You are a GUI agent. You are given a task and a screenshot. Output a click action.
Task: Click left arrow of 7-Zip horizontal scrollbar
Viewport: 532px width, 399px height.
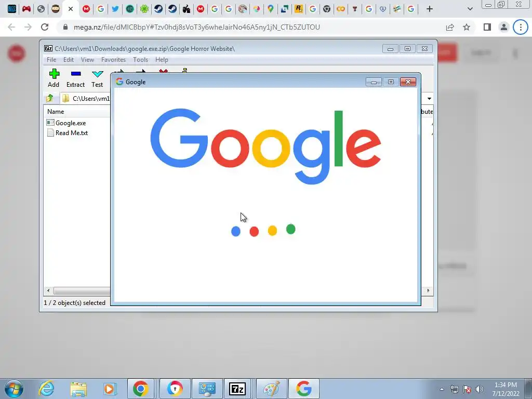(48, 291)
